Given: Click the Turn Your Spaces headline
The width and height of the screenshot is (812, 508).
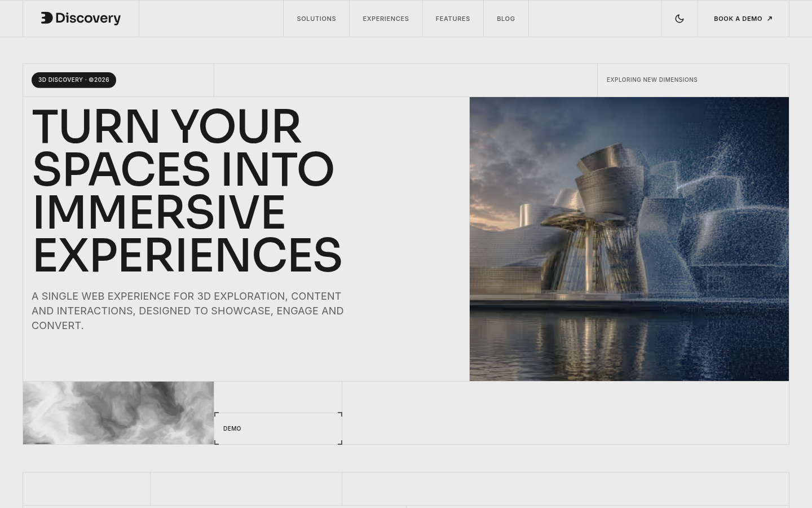Looking at the screenshot, I should 187,191.
